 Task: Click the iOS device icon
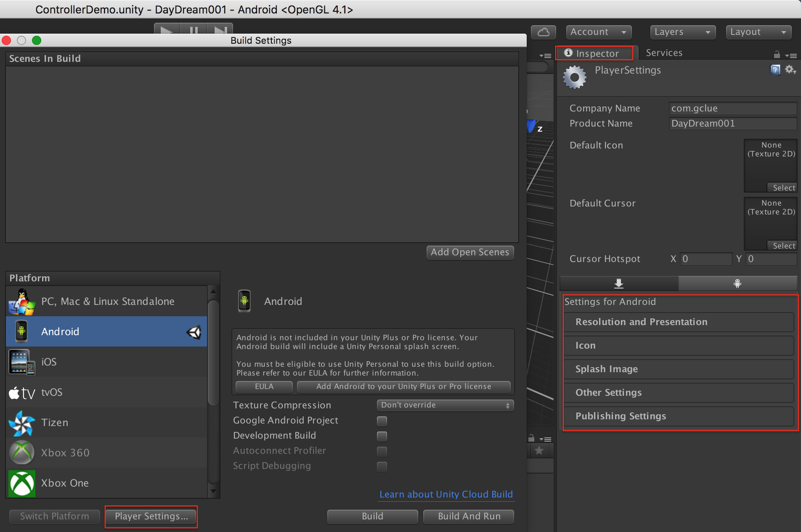click(21, 362)
